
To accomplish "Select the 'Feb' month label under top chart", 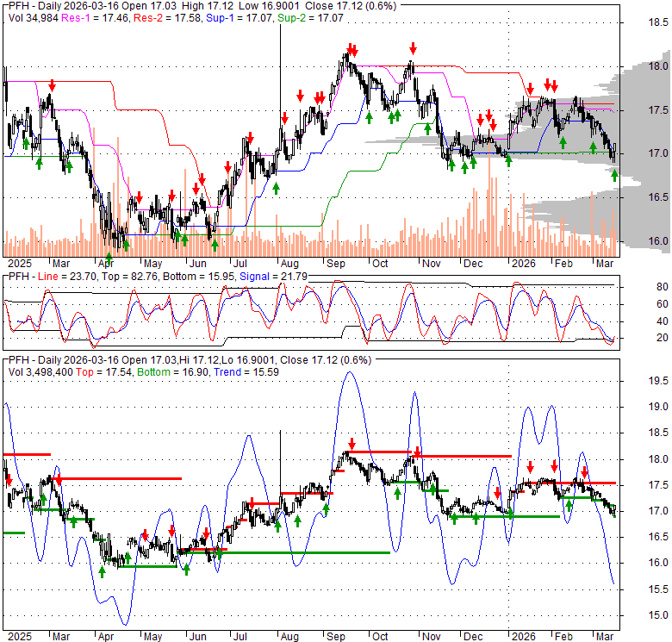I will tap(563, 263).
